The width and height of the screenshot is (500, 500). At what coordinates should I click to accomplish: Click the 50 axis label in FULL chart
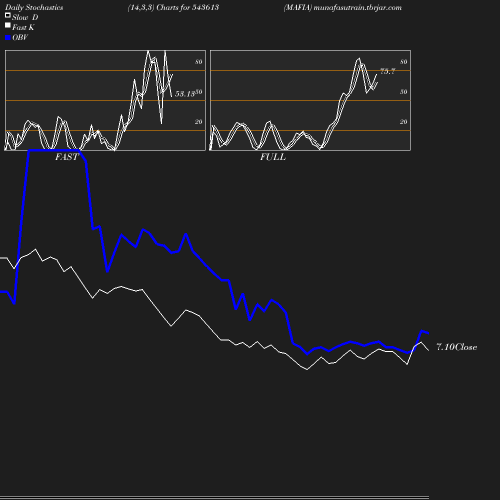tap(404, 92)
